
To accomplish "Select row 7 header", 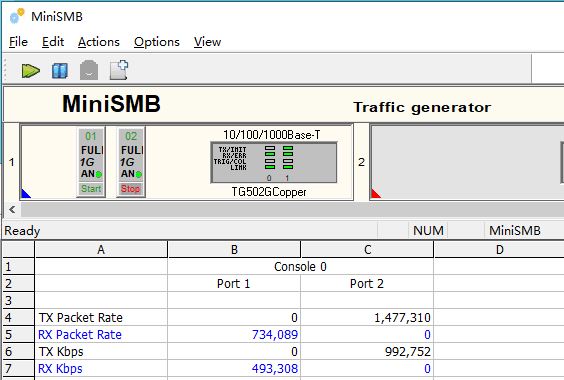I will pyautogui.click(x=18, y=368).
